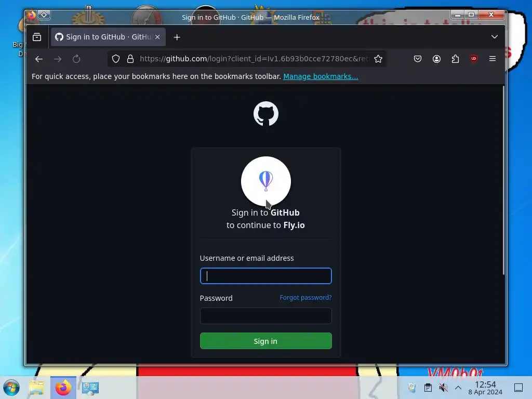532x399 pixels.
Task: Open the clock showing 12:54
Action: (x=485, y=388)
